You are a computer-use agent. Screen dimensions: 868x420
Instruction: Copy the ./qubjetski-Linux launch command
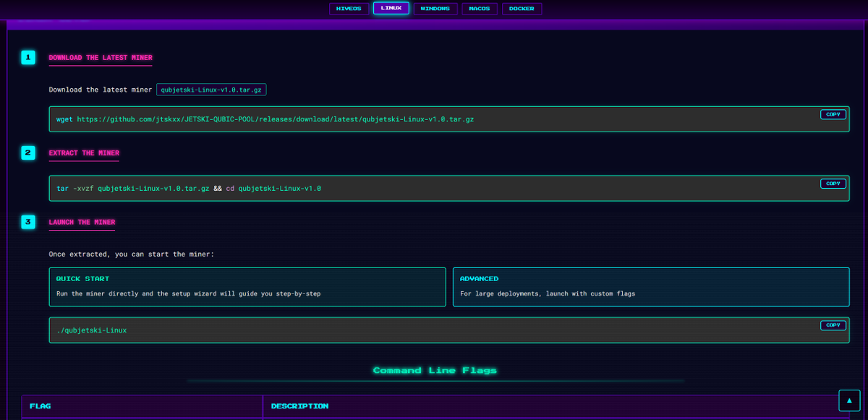[833, 325]
